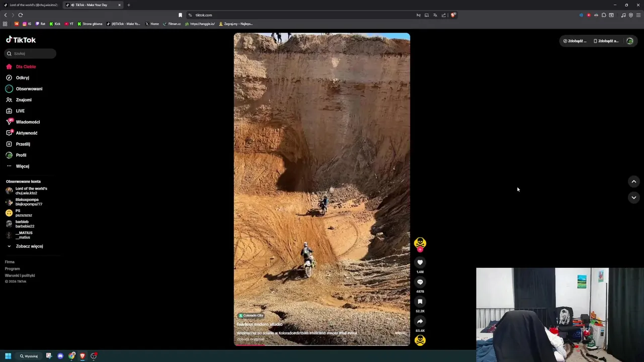
Task: Click the bookmark icon by the address bar
Action: (x=180, y=15)
